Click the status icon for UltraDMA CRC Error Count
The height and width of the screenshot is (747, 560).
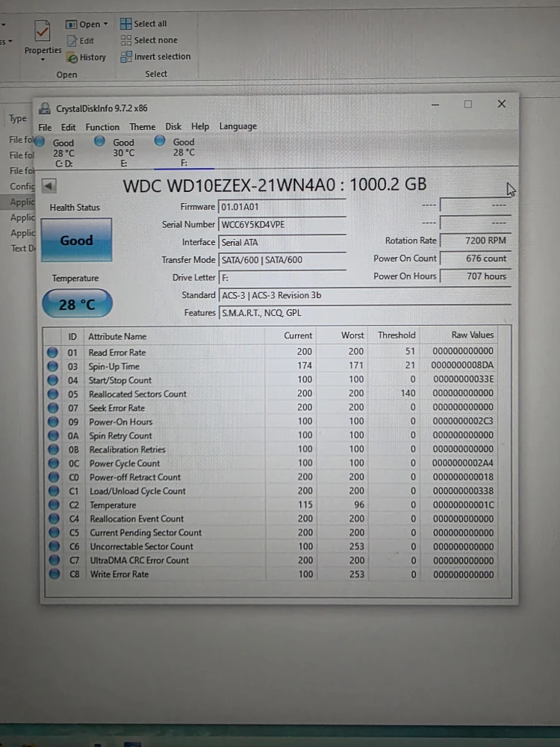pos(55,560)
